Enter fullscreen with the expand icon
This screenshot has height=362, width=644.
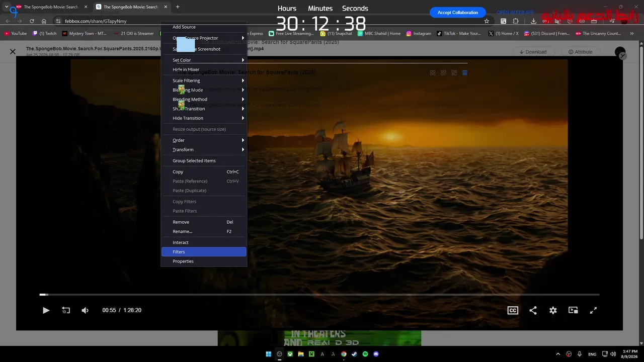coord(593,311)
